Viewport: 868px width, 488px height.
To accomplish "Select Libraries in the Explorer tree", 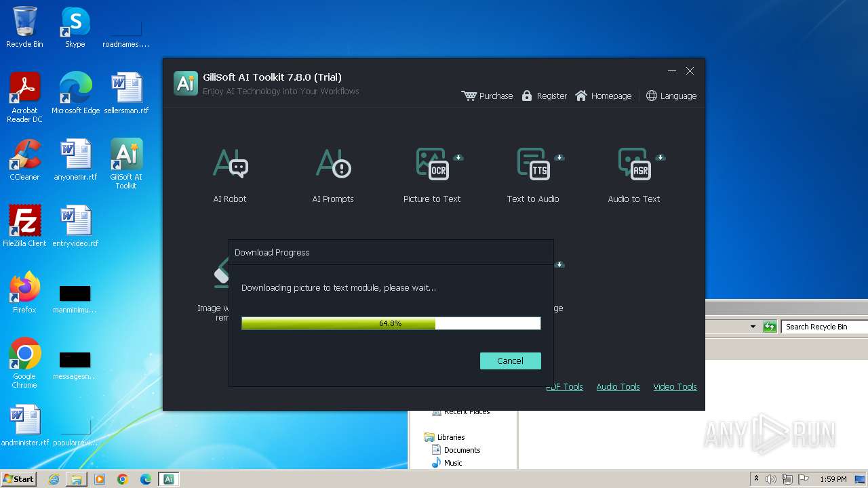I will click(444, 437).
